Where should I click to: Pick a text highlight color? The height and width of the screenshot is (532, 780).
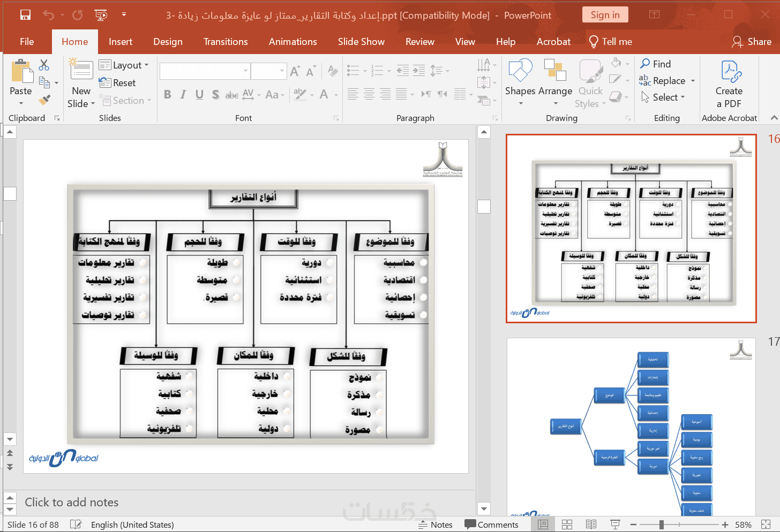[x=300, y=95]
